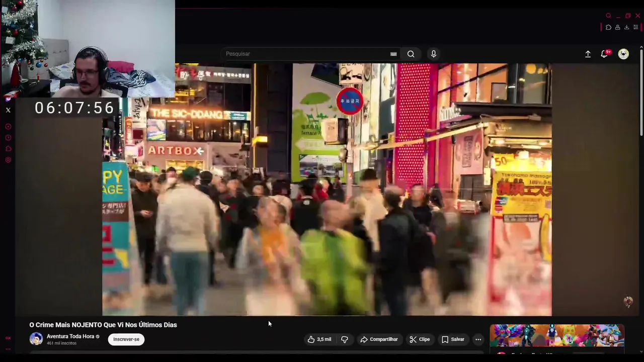This screenshot has height=362, width=644.
Task: Open the history clock icon in sidebar
Action: pyautogui.click(x=8, y=138)
